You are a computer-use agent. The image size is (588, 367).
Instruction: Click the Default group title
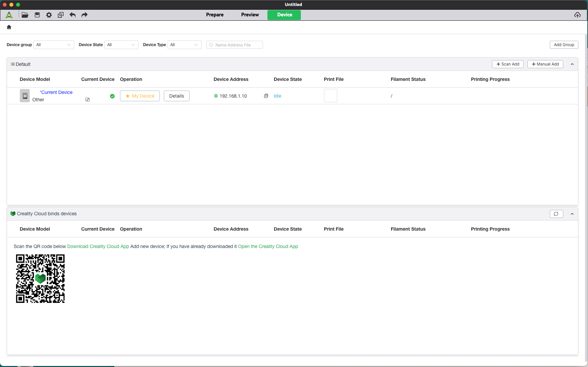pyautogui.click(x=23, y=64)
